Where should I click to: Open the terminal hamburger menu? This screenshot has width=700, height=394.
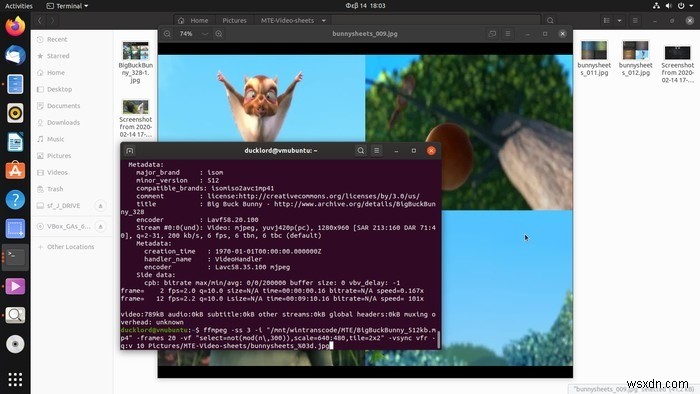pyautogui.click(x=377, y=151)
